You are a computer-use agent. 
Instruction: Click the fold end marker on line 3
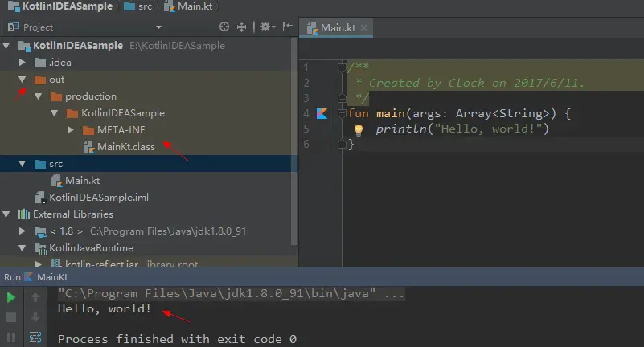point(342,98)
